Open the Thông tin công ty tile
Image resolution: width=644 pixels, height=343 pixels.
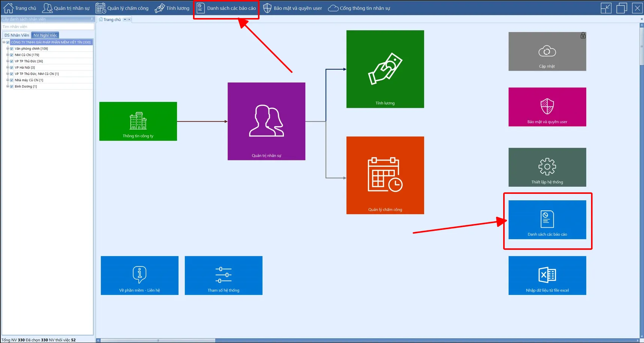click(138, 121)
